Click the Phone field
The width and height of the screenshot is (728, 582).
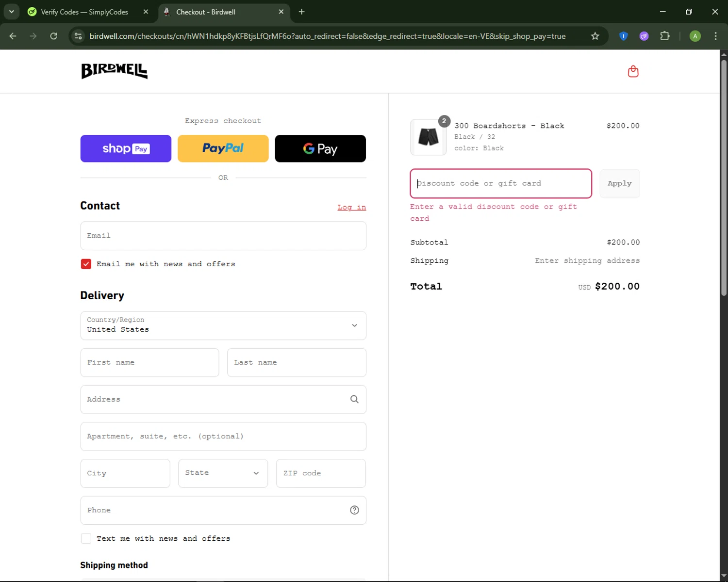[223, 510]
